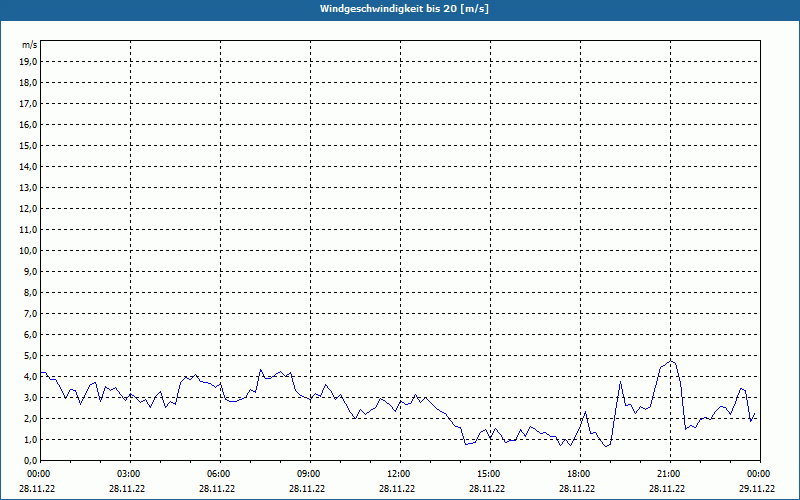Choose the '8,0' y-axis value
This screenshot has height=500, width=800.
30,292
